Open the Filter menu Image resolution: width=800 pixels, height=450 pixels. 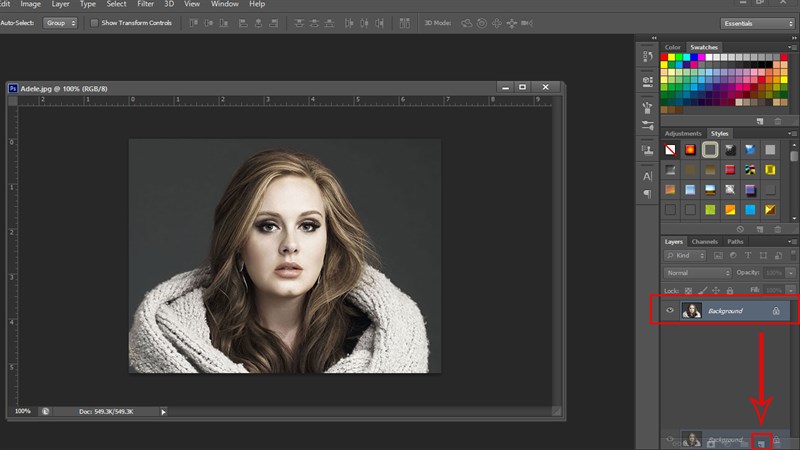[145, 4]
